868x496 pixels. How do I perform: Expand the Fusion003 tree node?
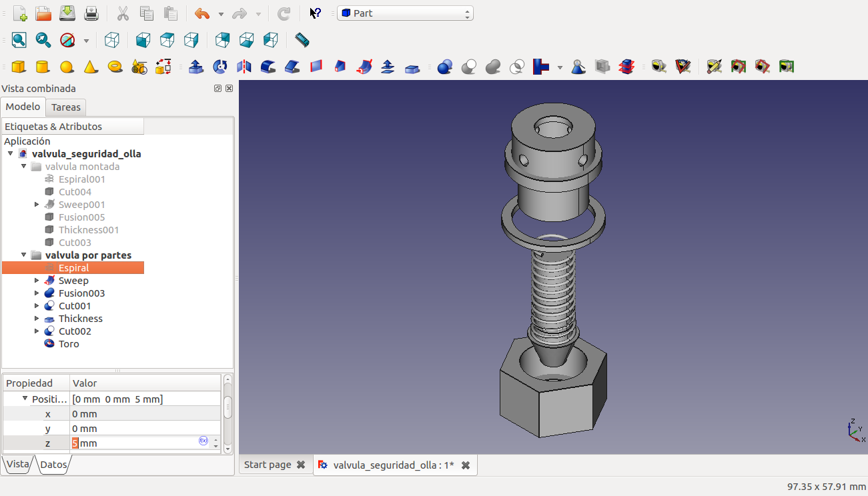click(x=37, y=293)
